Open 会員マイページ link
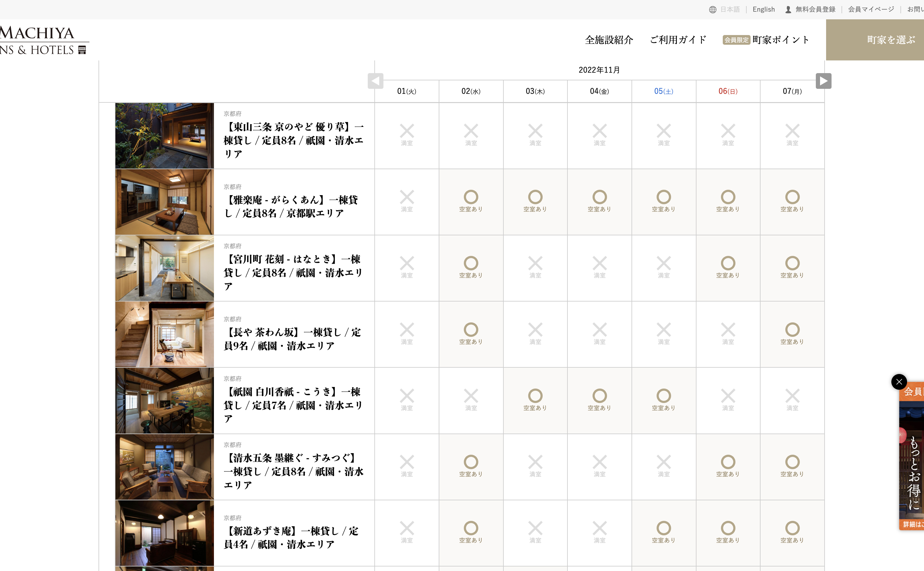924x571 pixels. (x=871, y=9)
